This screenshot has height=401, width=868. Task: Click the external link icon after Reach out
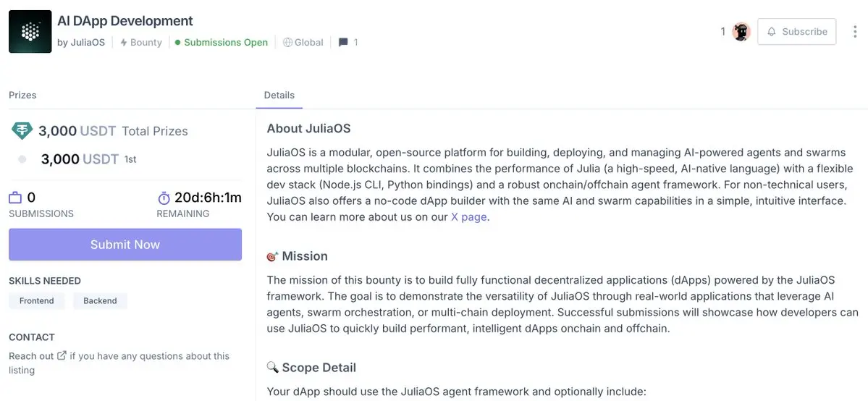coord(62,355)
